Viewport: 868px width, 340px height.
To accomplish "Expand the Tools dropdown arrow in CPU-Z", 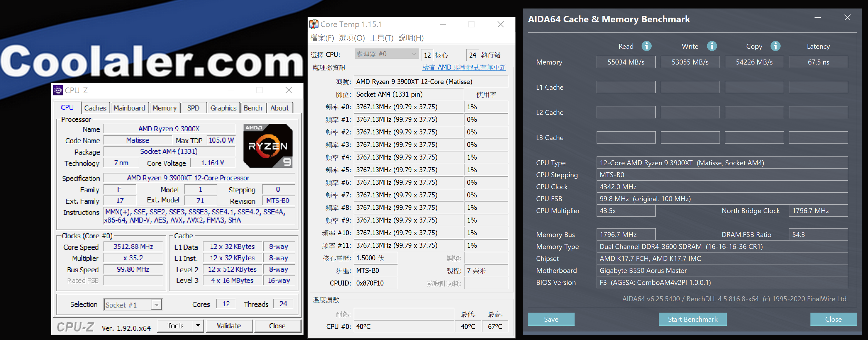I will [198, 326].
